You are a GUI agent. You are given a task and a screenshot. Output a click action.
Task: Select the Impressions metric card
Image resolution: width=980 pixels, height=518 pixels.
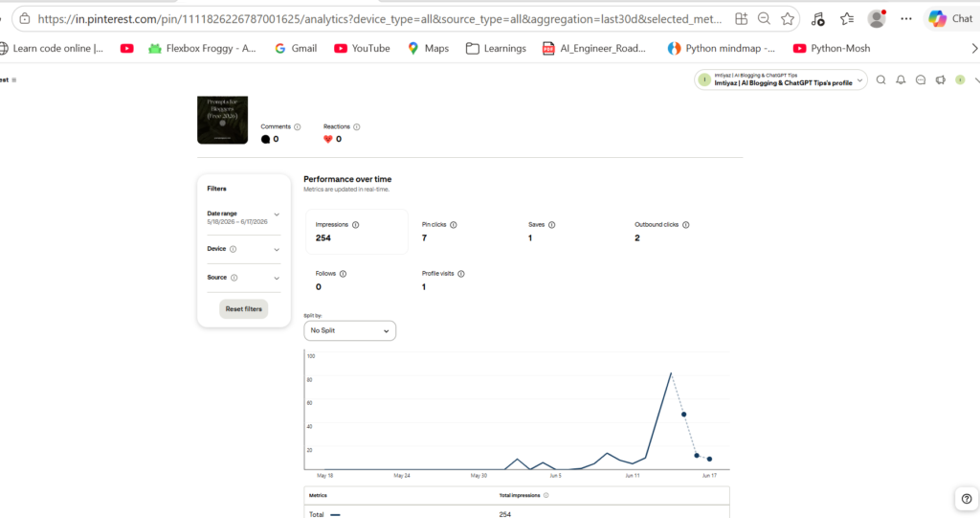[357, 232]
